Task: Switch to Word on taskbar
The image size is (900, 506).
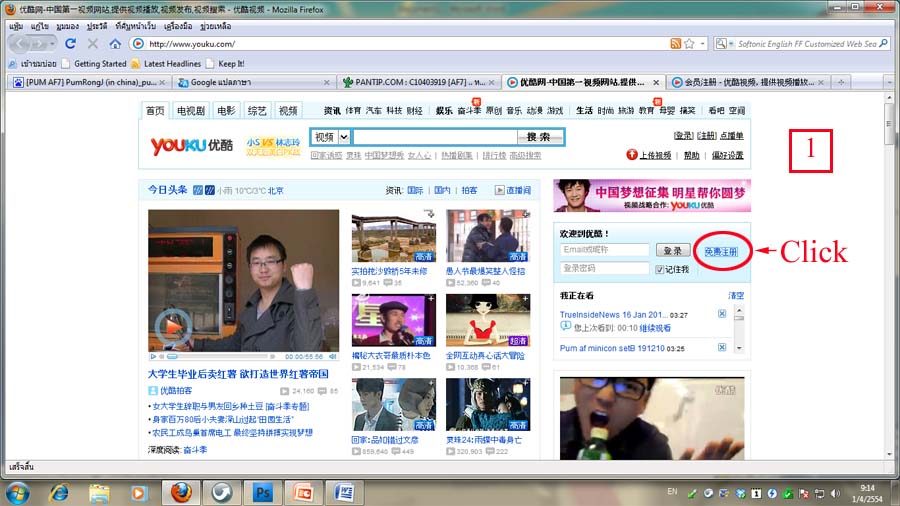Action: 343,493
